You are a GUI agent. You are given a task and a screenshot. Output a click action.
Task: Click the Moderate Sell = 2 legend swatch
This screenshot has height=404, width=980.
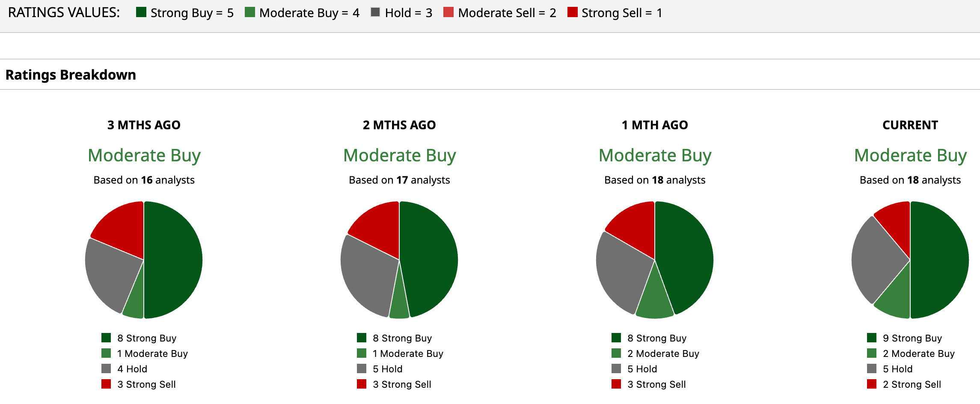448,12
